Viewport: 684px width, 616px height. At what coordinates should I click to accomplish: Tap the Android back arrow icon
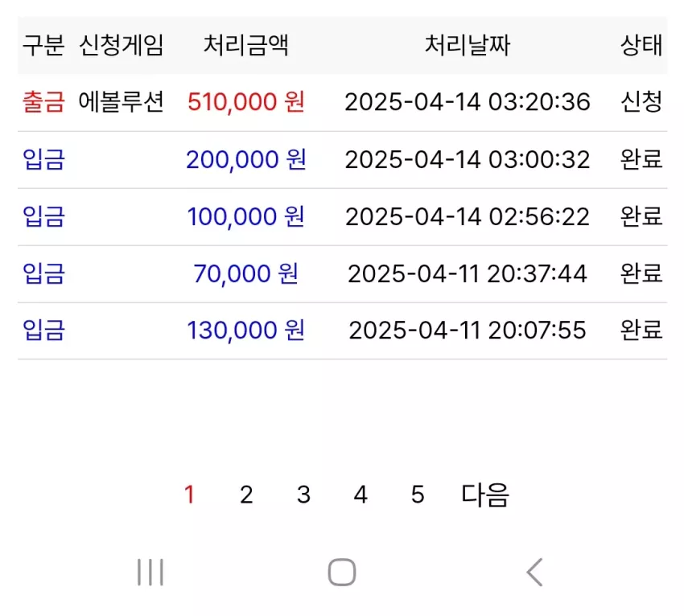click(534, 572)
